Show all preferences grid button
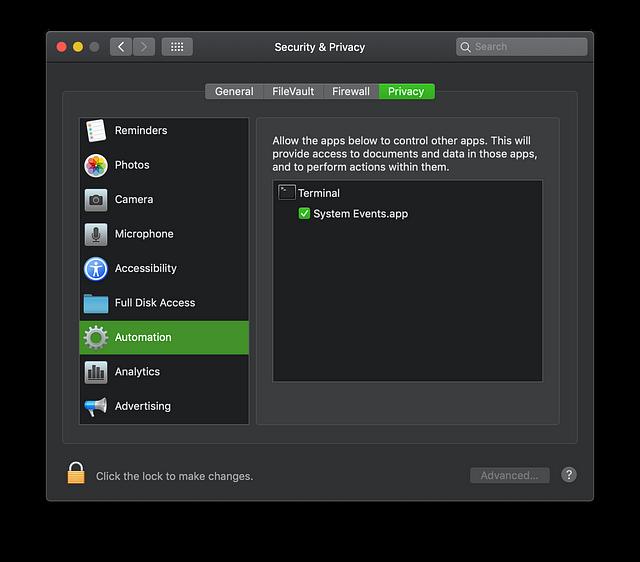Screen dimensions: 640x562 177,47
